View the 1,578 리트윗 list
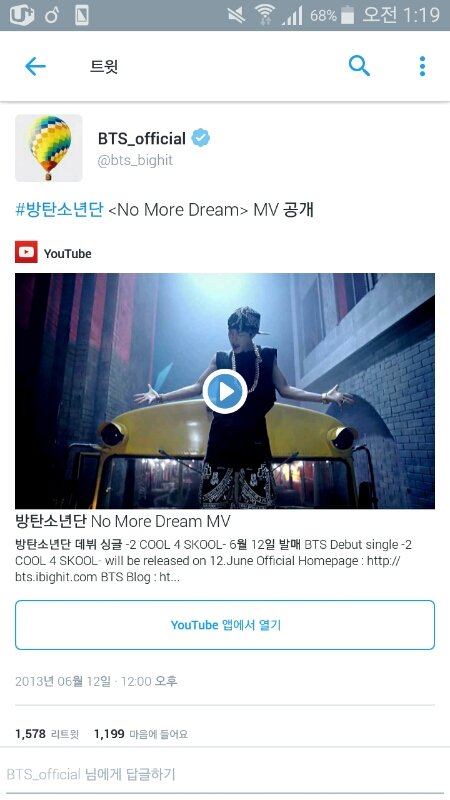450x800 pixels. tap(47, 734)
